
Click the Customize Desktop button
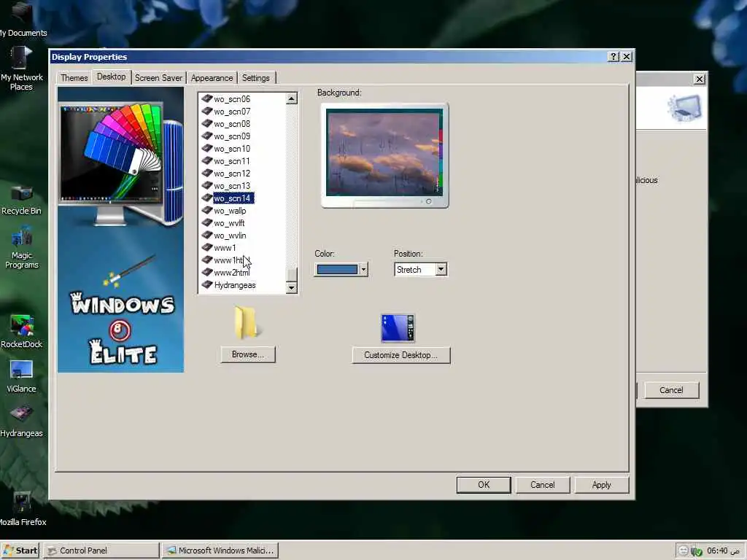(400, 355)
